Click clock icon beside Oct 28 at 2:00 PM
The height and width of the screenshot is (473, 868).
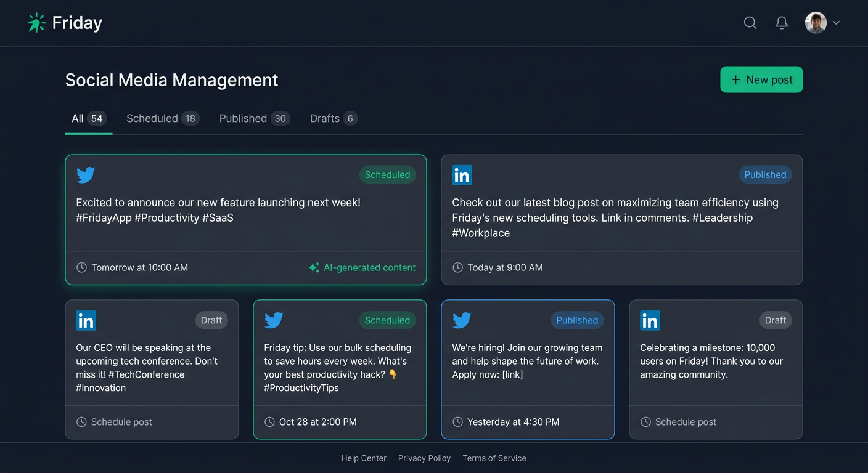(x=269, y=422)
